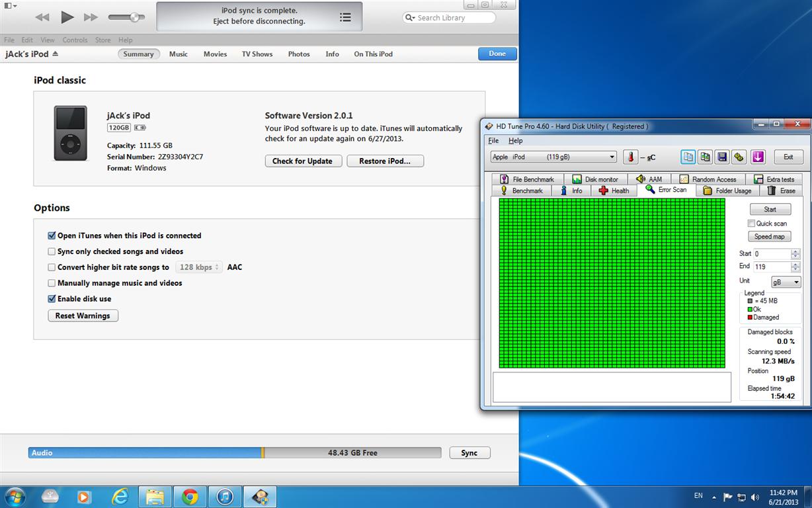812x508 pixels.
Task: Click the temperature thermometer icon in HD Tune
Action: (x=631, y=157)
